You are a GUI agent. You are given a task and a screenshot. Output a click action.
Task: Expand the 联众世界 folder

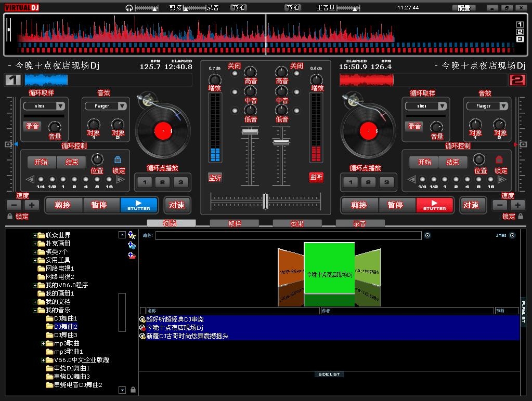(x=35, y=235)
